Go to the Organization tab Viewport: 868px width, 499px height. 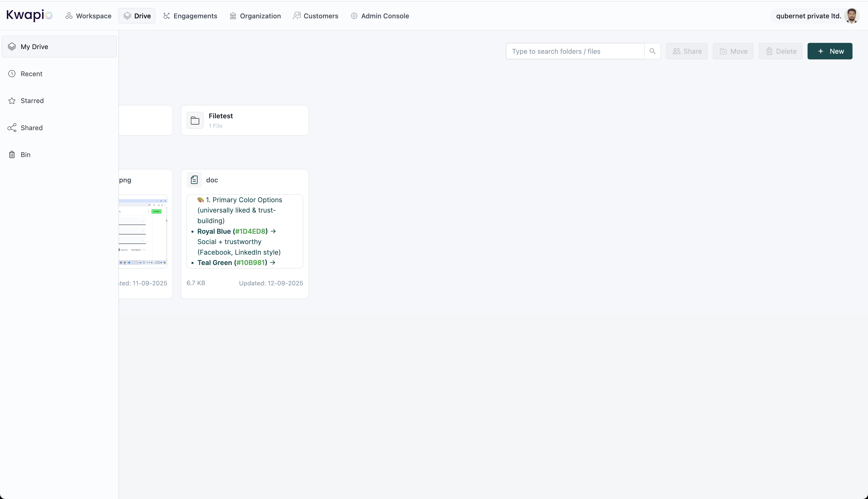[x=255, y=16]
